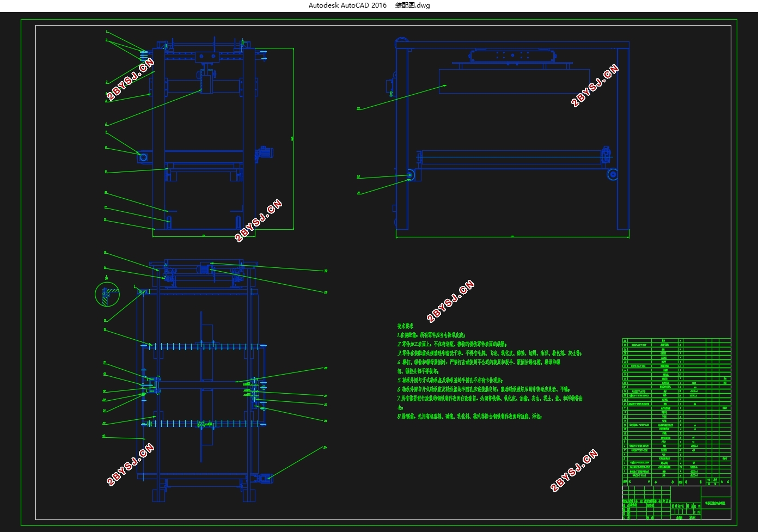Select note 3 about cleaning parts before assembly
758x532 pixels.
click(x=490, y=353)
